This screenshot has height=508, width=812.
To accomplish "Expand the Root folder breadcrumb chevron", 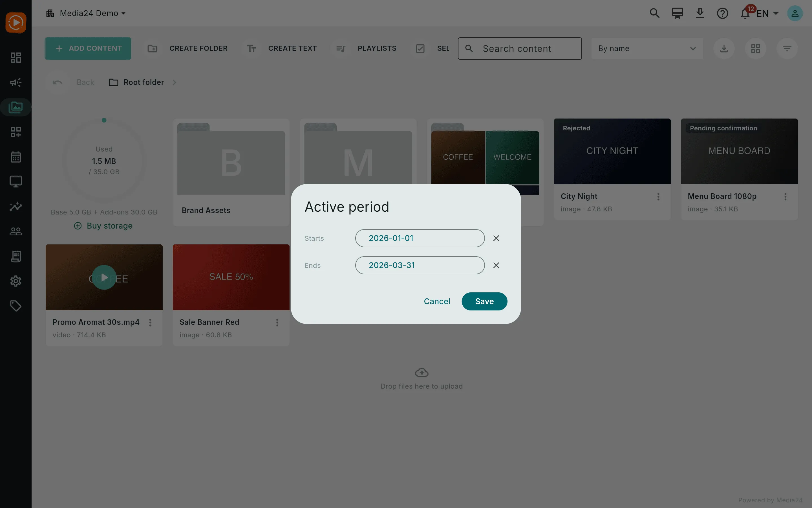I will point(174,82).
